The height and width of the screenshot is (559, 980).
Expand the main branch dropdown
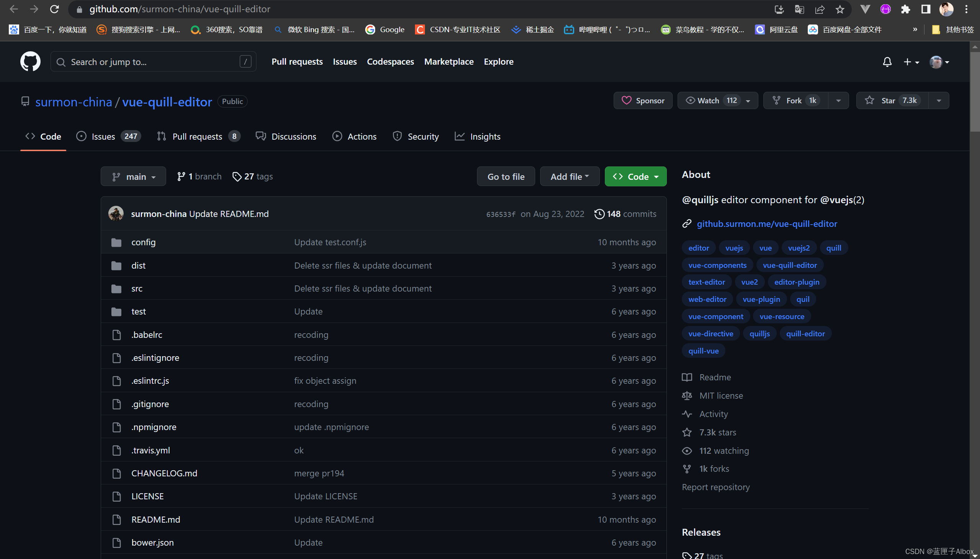tap(133, 177)
